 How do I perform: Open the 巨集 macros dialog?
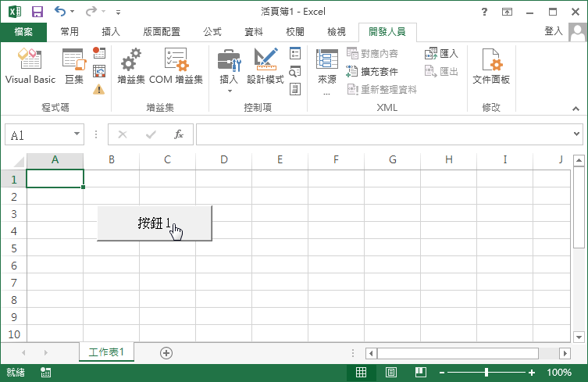tap(74, 66)
